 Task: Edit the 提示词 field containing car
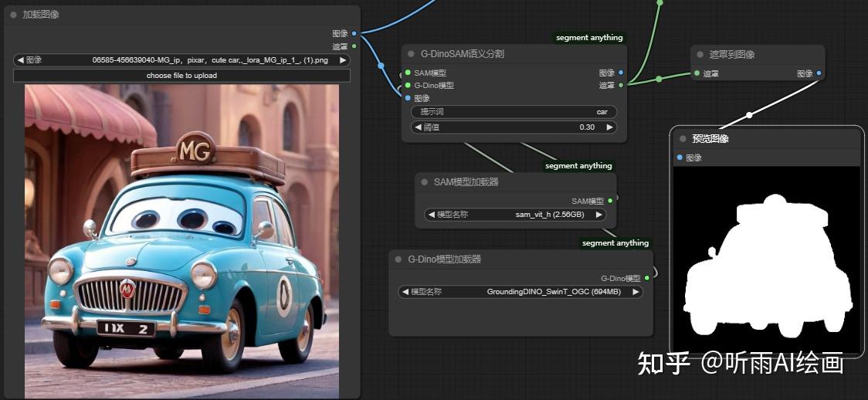click(x=514, y=112)
